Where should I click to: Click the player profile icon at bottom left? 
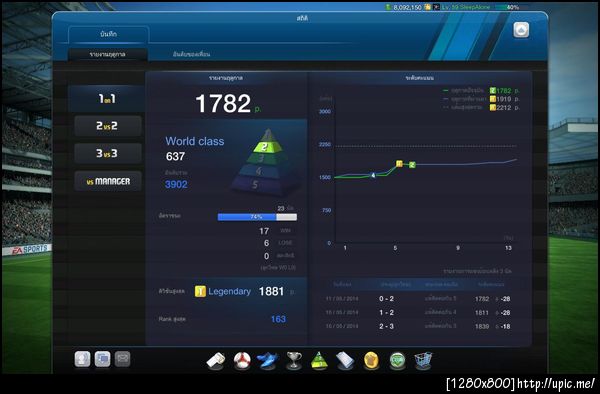[82, 359]
